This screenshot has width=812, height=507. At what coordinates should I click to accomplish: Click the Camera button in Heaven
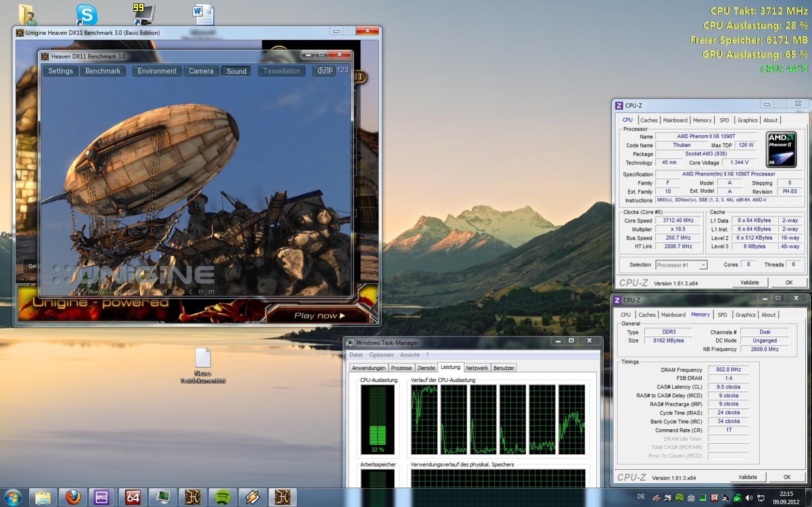click(201, 71)
